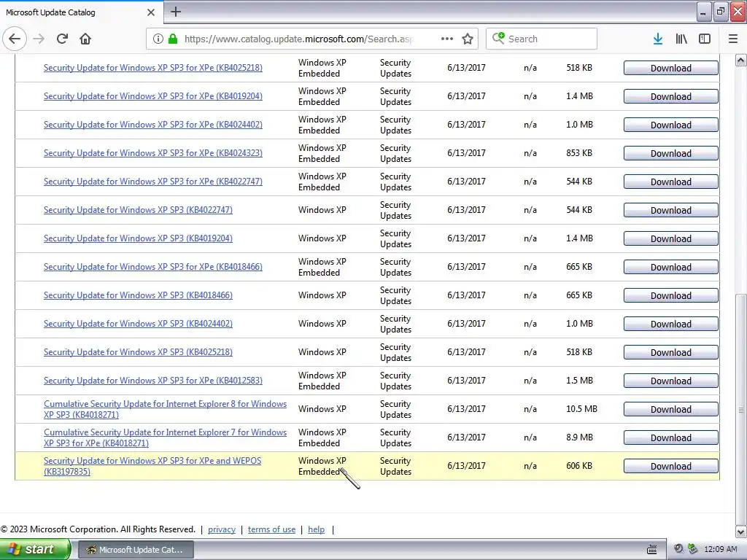Open the Library bookmarks icon
Viewport: 747px width, 560px height.
click(681, 39)
